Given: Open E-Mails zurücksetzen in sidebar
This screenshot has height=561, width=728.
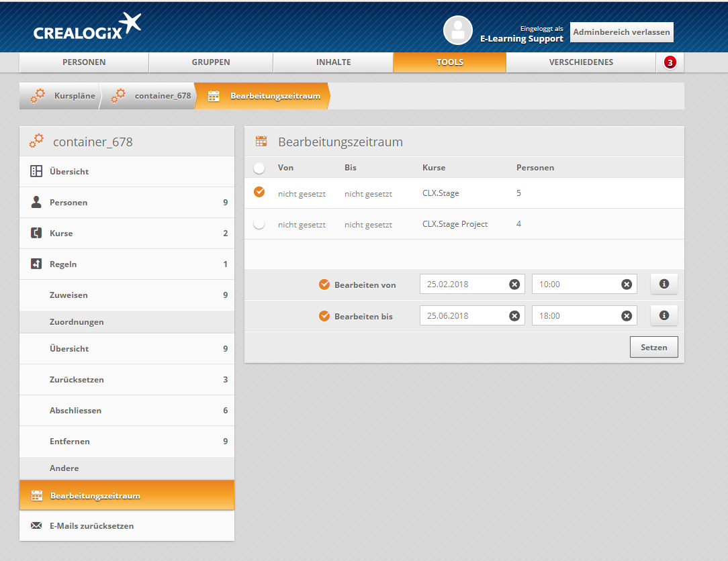Looking at the screenshot, I should pyautogui.click(x=91, y=526).
